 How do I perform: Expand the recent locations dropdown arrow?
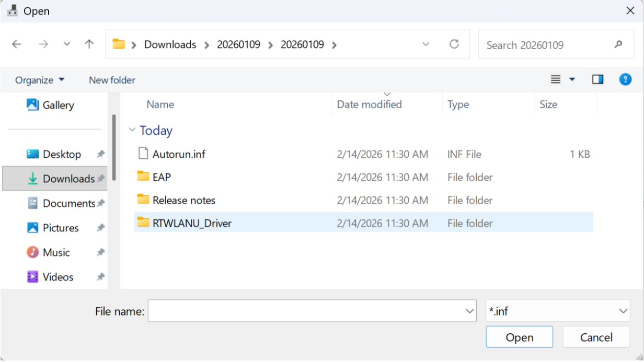click(67, 44)
